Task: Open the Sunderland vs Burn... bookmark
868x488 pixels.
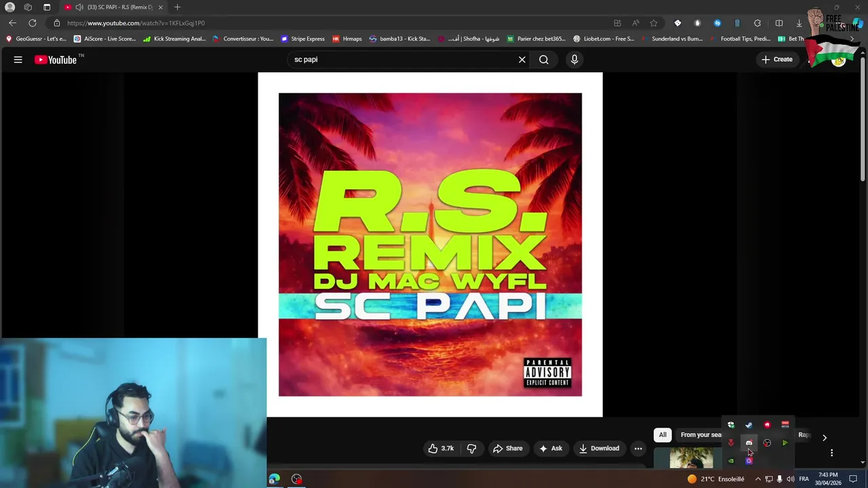Action: (671, 39)
